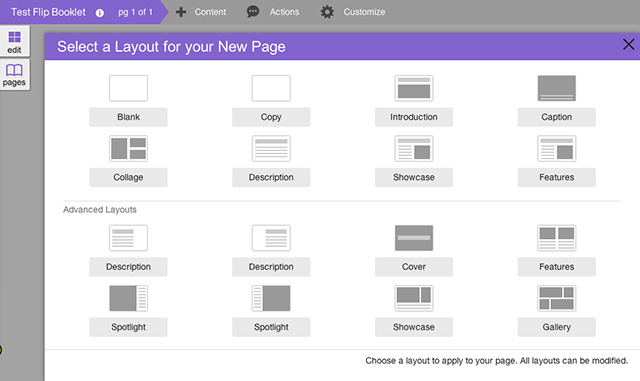The width and height of the screenshot is (640, 381).
Task: Click the Collage button
Action: coord(128,178)
